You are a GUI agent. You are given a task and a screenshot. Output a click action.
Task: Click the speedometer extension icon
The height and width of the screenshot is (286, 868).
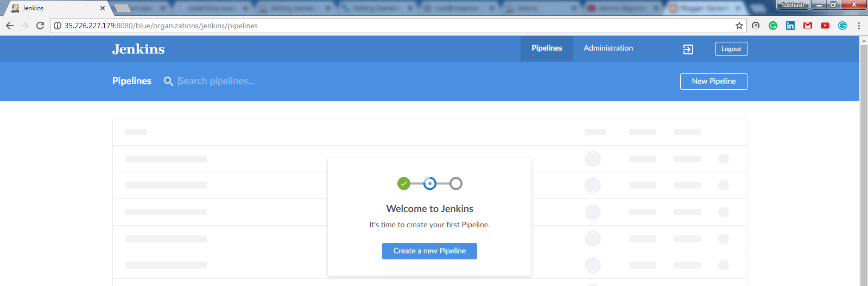coord(756,26)
